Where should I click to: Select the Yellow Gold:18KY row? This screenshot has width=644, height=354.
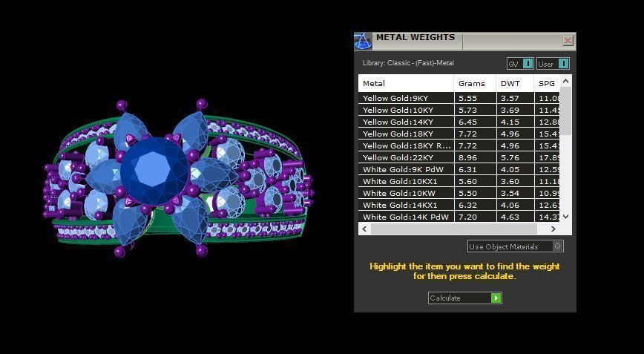(459, 134)
